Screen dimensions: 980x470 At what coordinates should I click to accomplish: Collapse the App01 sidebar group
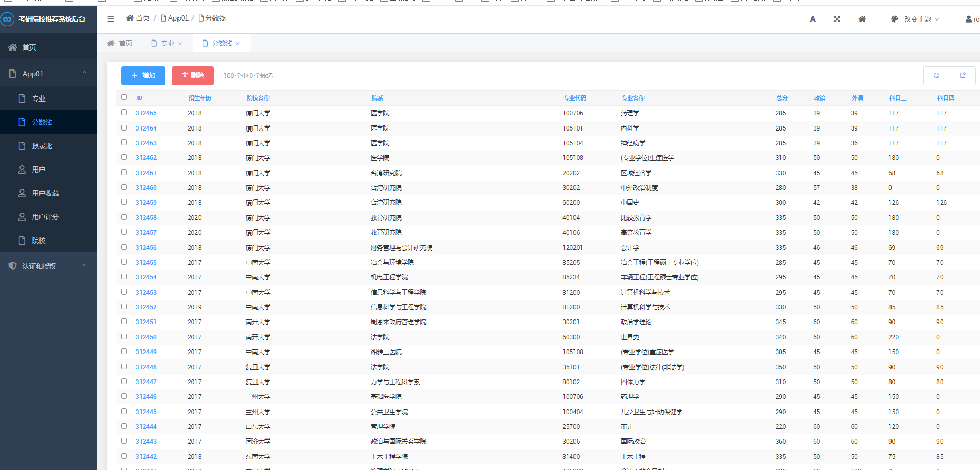pos(48,74)
